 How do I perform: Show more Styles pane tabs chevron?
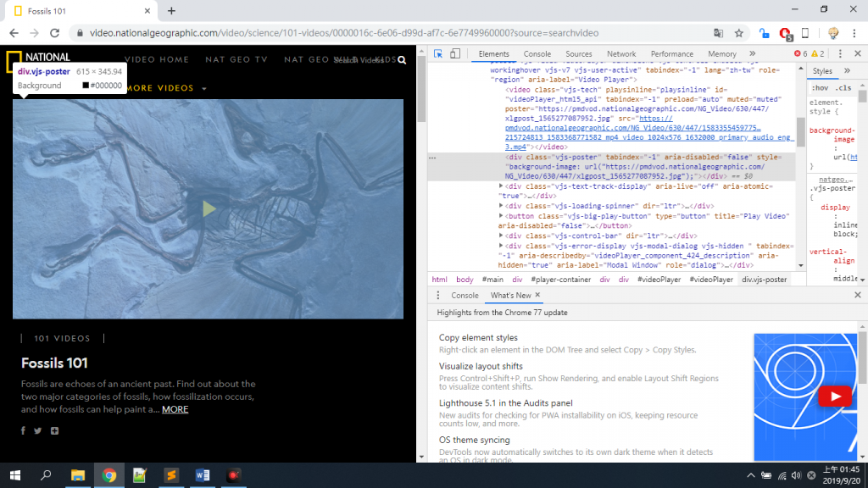847,71
